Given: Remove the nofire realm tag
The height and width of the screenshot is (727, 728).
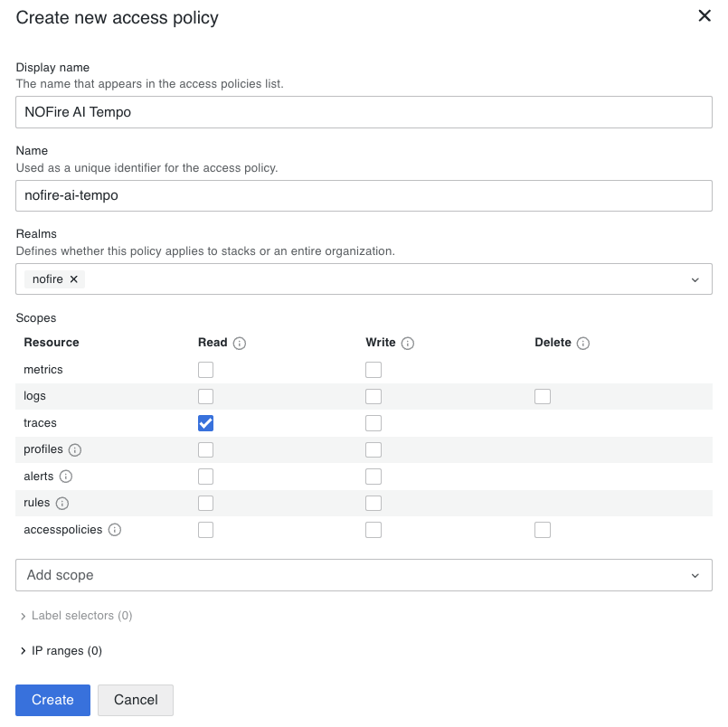Looking at the screenshot, I should 74,279.
